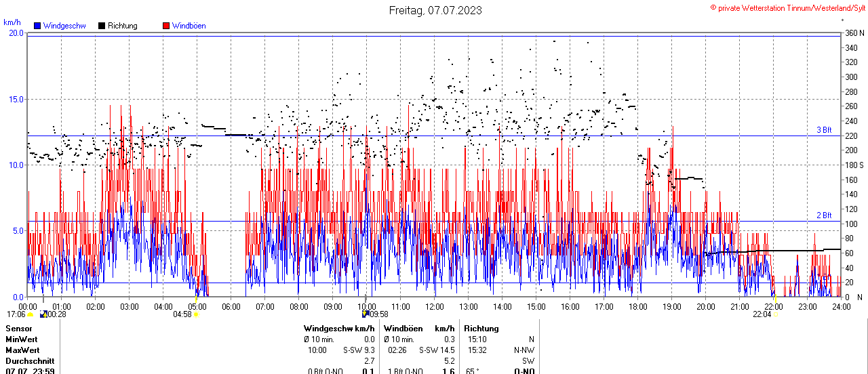Image resolution: width=868 pixels, height=374 pixels.
Task: Click the Windböen km/h table column header
Action: coord(419,329)
